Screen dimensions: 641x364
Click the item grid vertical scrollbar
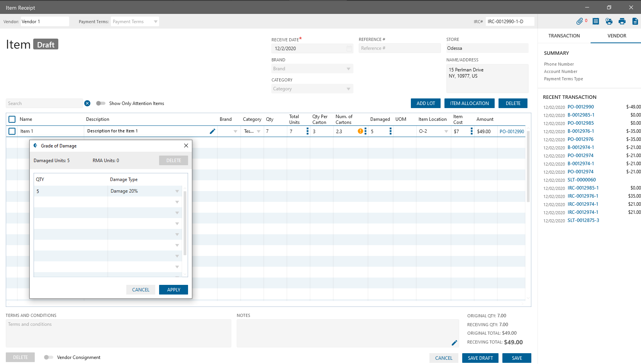click(528, 166)
